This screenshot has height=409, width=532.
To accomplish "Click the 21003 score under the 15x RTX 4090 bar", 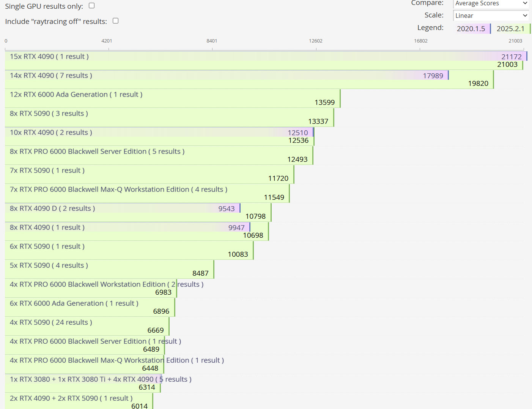I will click(507, 65).
